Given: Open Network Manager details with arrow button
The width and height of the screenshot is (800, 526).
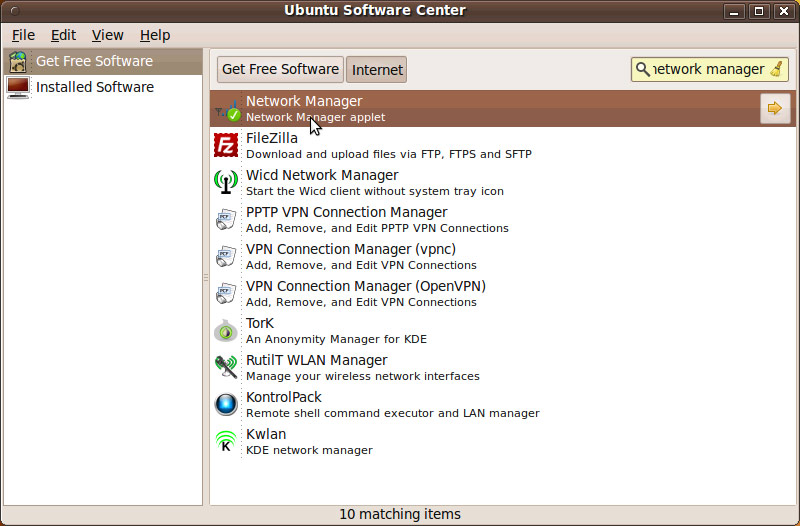Looking at the screenshot, I should (x=774, y=108).
